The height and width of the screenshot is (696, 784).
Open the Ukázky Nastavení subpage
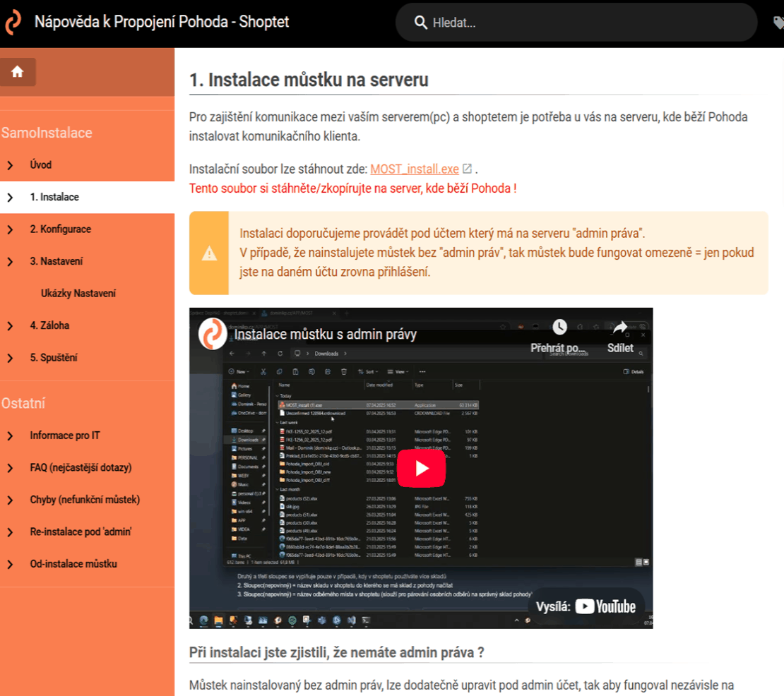(78, 293)
